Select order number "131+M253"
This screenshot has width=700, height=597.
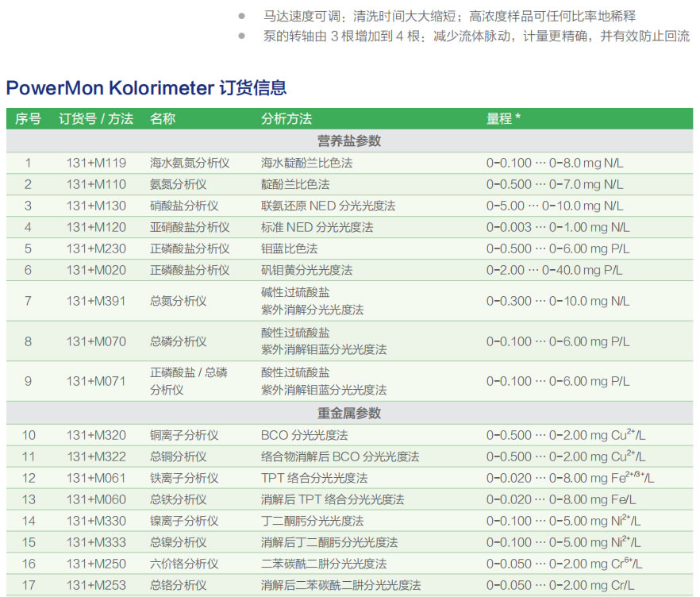(96, 585)
